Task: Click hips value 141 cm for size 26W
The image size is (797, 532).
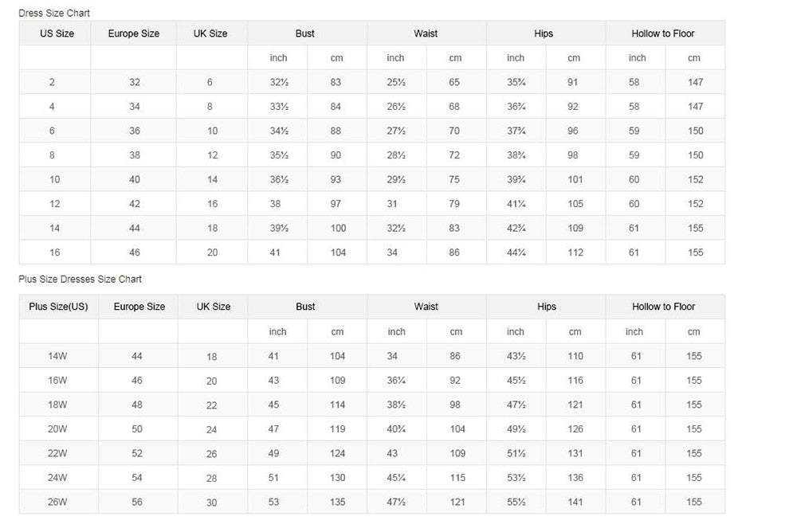Action: pyautogui.click(x=575, y=503)
